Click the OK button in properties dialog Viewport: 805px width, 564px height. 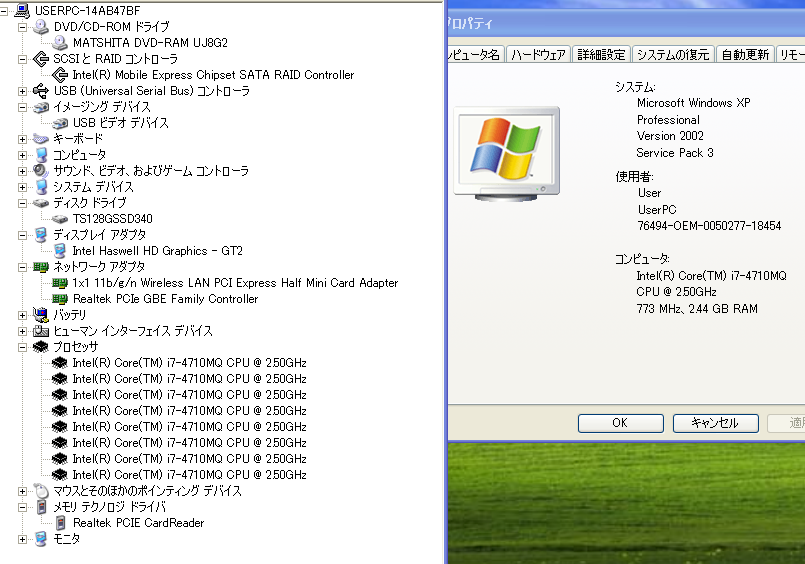[x=620, y=423]
